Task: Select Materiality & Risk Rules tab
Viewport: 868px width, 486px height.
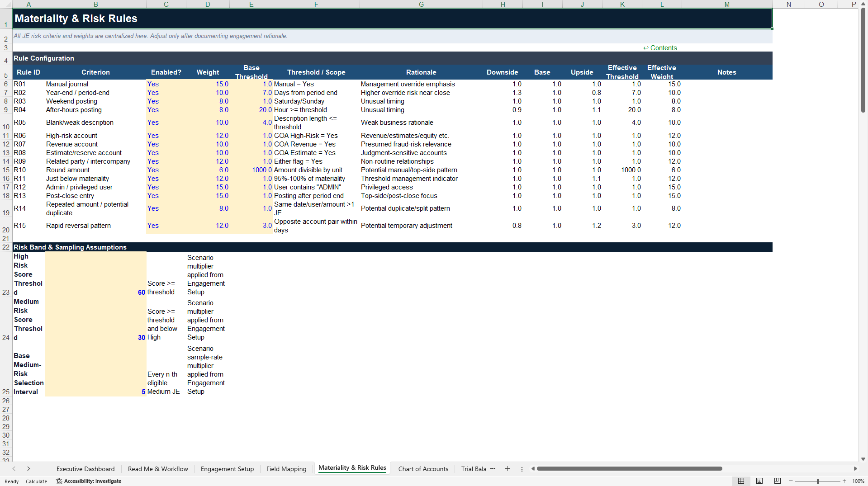Action: coord(352,468)
